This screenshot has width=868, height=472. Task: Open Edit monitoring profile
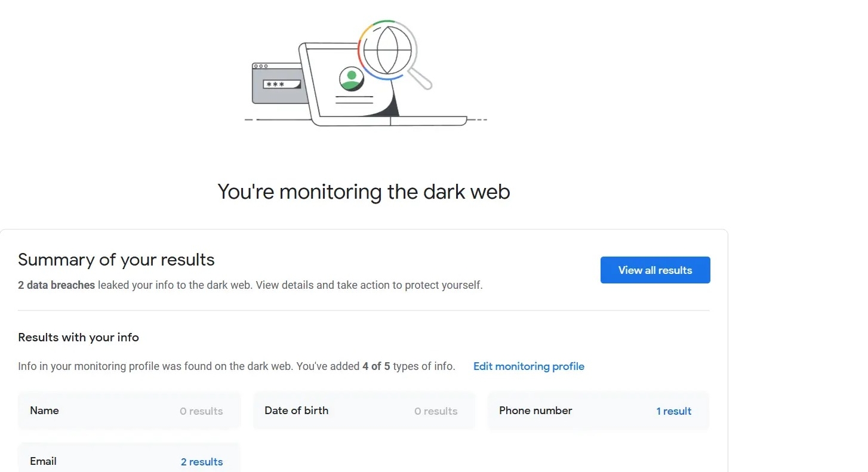(528, 366)
